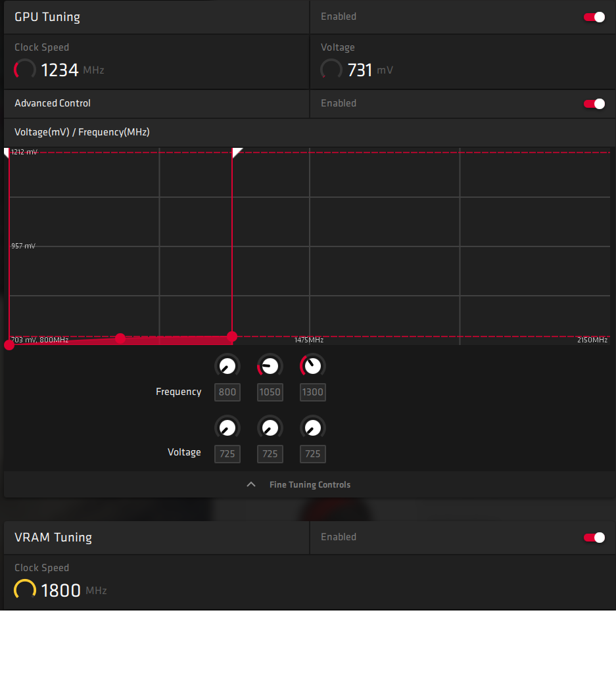Click the 703 mV, 800MHz axis label

click(39, 340)
